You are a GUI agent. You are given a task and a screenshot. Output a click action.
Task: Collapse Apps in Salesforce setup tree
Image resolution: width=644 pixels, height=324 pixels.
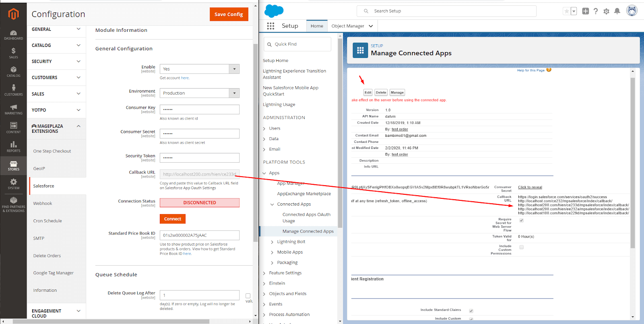click(x=264, y=173)
